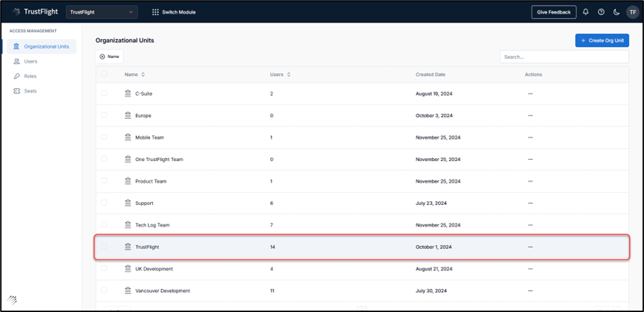Screen dimensions: 644x312
Task: Open the Users sidebar item
Action: click(30, 61)
